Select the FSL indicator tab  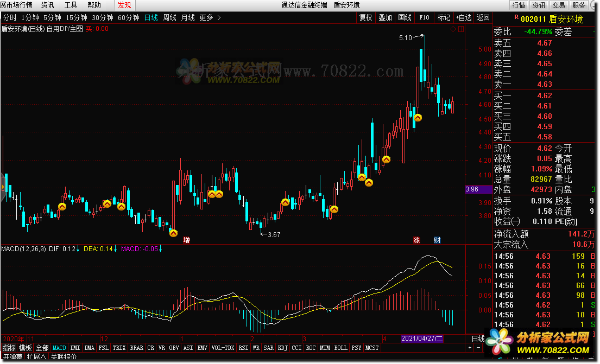point(104,348)
